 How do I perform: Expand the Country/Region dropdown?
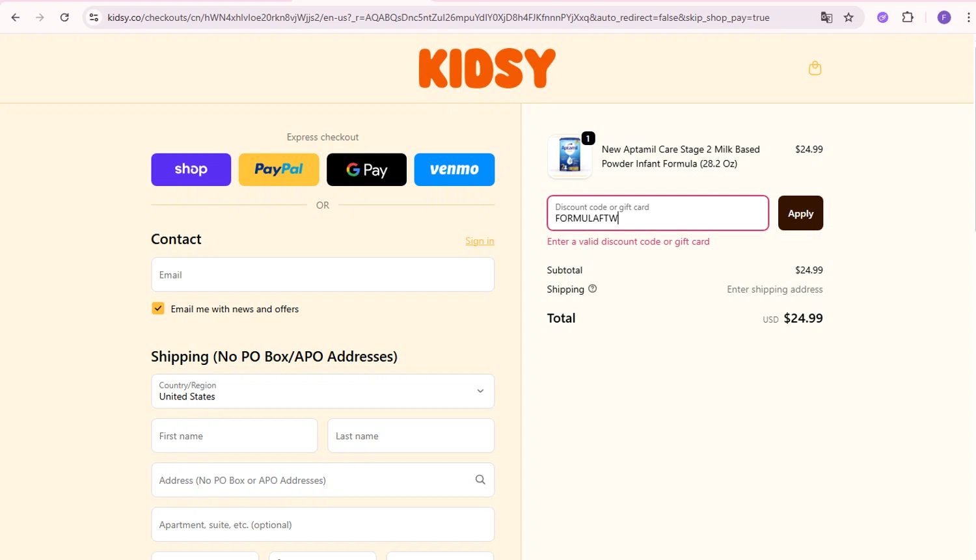pyautogui.click(x=323, y=391)
